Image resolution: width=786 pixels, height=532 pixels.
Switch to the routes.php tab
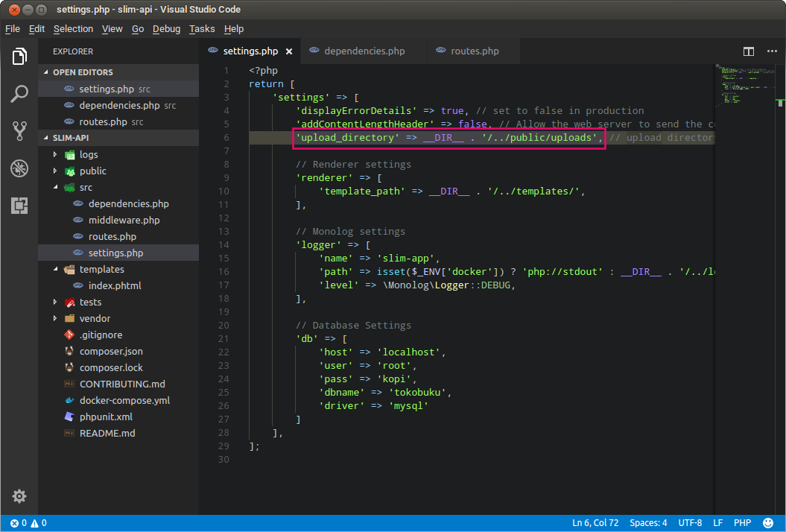pos(474,51)
